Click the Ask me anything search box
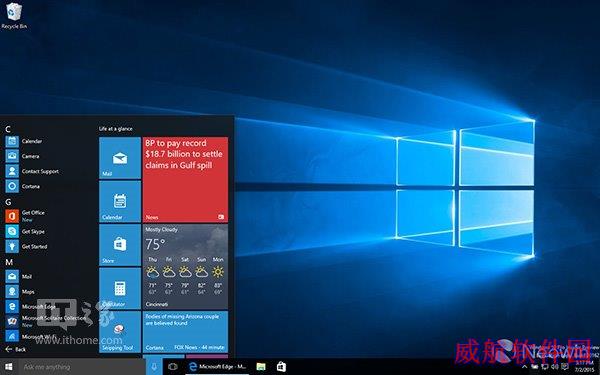Image resolution: width=600 pixels, height=375 pixels. (82, 367)
